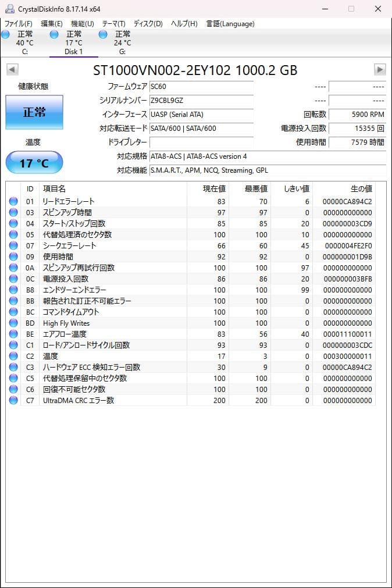Go to next disk with right arrow
This screenshot has width=392, height=588.
pos(380,69)
